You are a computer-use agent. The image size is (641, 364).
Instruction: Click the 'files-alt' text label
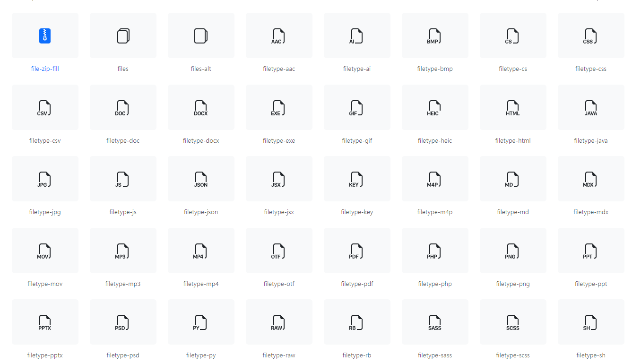click(x=201, y=69)
